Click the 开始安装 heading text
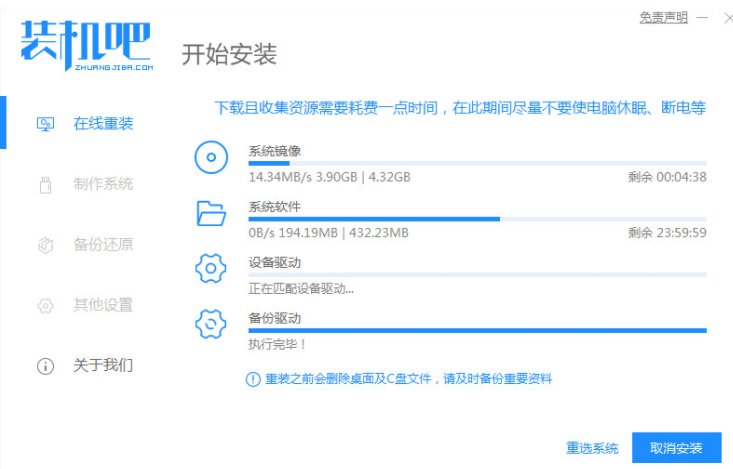 click(229, 54)
